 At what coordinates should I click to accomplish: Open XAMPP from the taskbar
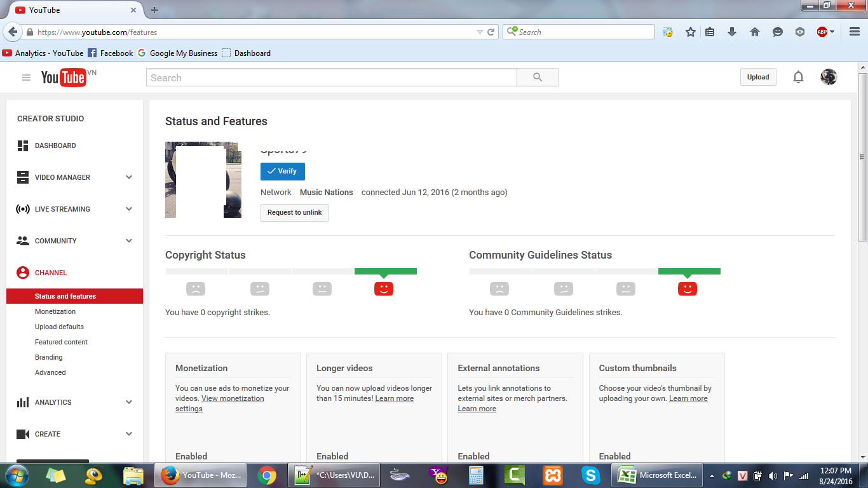pos(553,475)
